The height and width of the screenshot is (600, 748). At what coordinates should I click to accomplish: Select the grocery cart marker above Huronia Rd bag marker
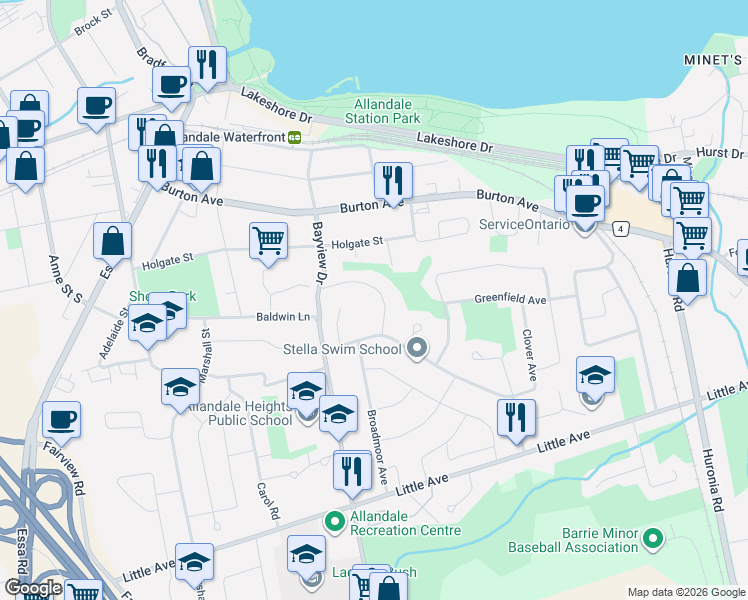[x=692, y=237]
